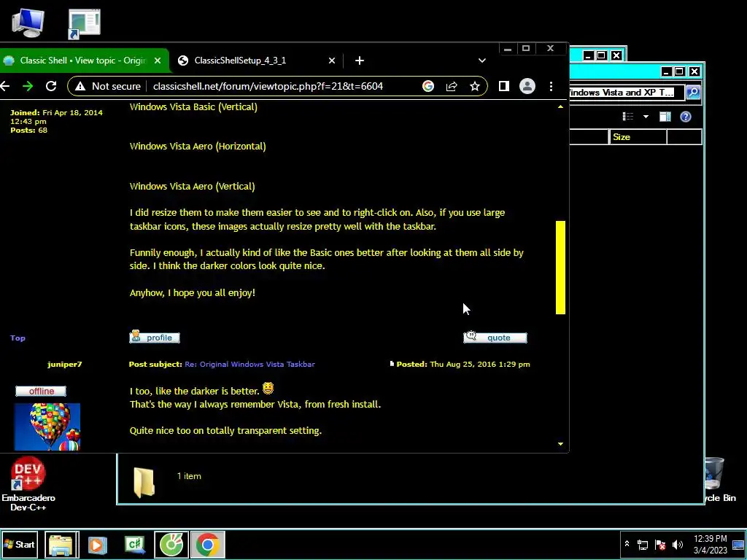This screenshot has height=560, width=747.
Task: View the Not secure site warning
Action: [x=108, y=86]
